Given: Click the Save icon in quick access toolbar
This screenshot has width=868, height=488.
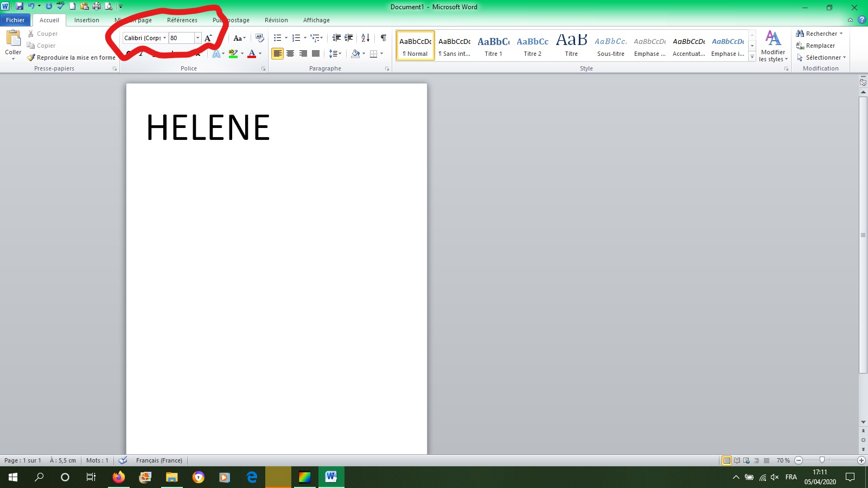Looking at the screenshot, I should tap(20, 7).
